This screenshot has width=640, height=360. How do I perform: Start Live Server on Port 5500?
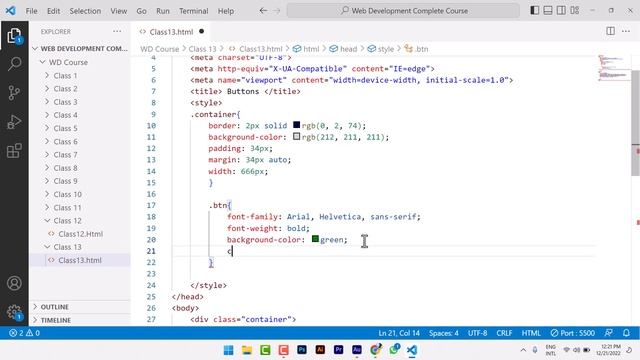pos(572,333)
